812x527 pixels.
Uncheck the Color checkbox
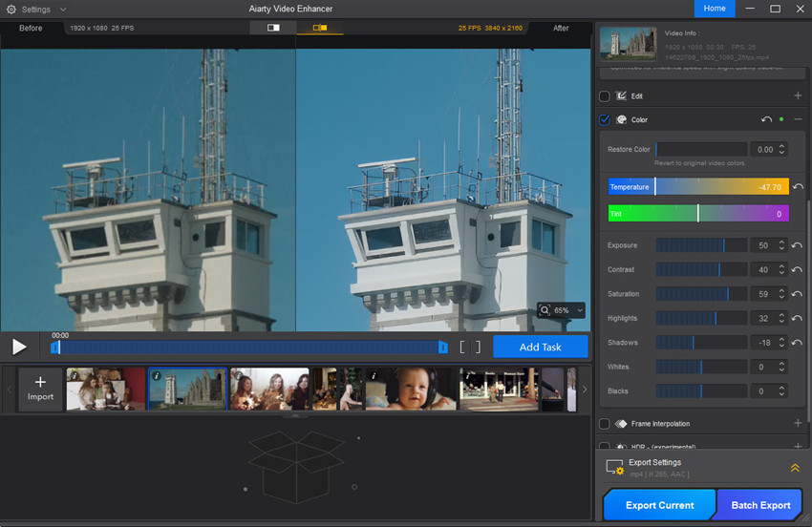click(x=604, y=120)
